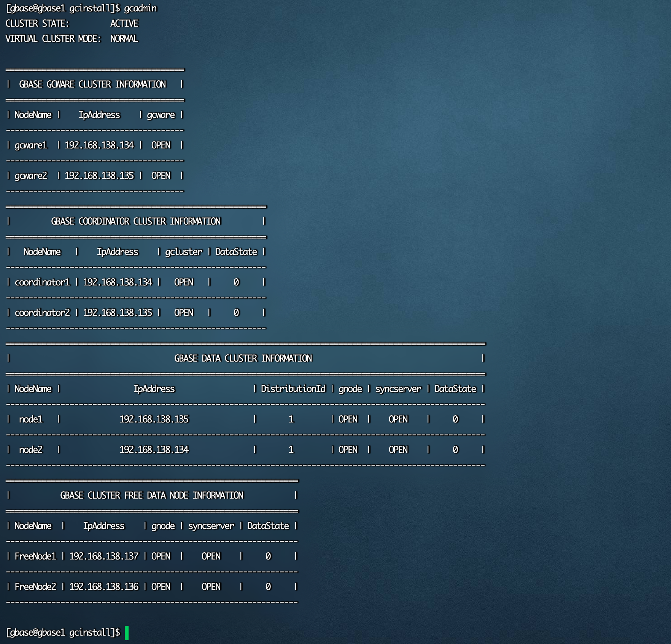Click the gcluster OPEN status for coordinator1
Image resolution: width=671 pixels, height=644 pixels.
(184, 282)
